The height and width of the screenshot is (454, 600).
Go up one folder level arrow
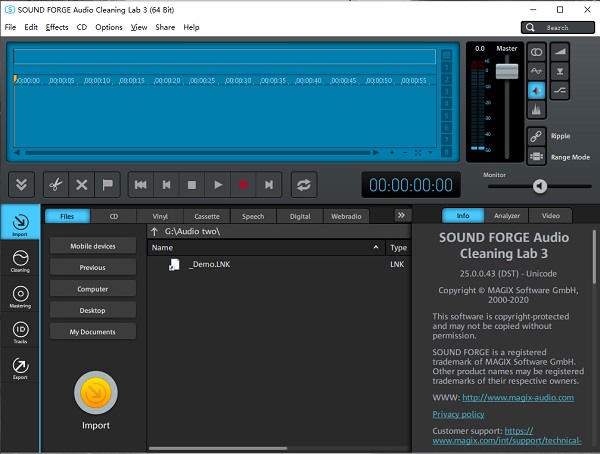tap(155, 231)
